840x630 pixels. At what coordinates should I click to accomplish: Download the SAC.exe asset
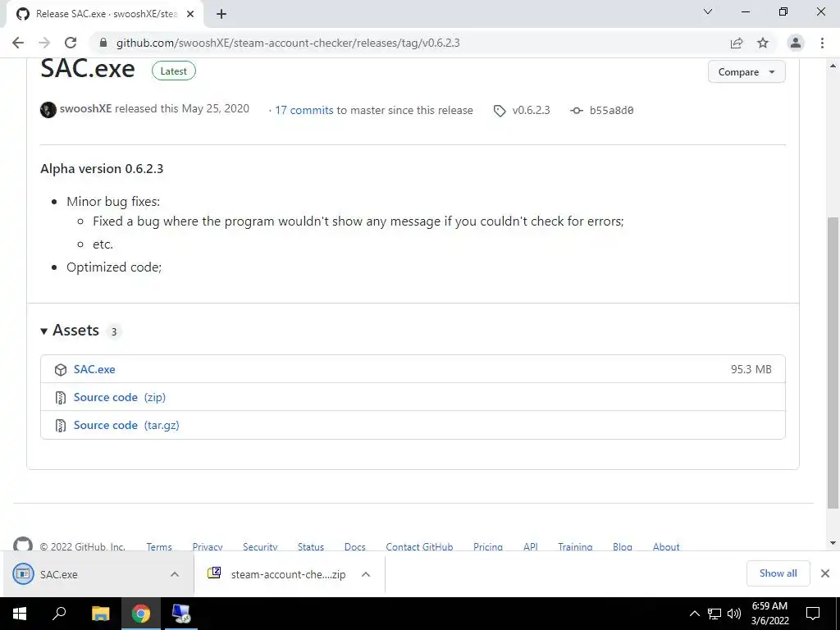coord(94,369)
